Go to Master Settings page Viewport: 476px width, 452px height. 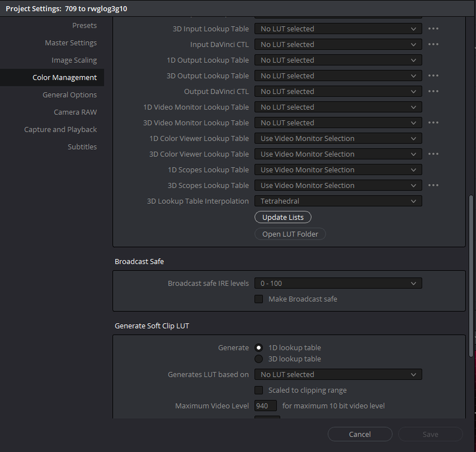(71, 43)
